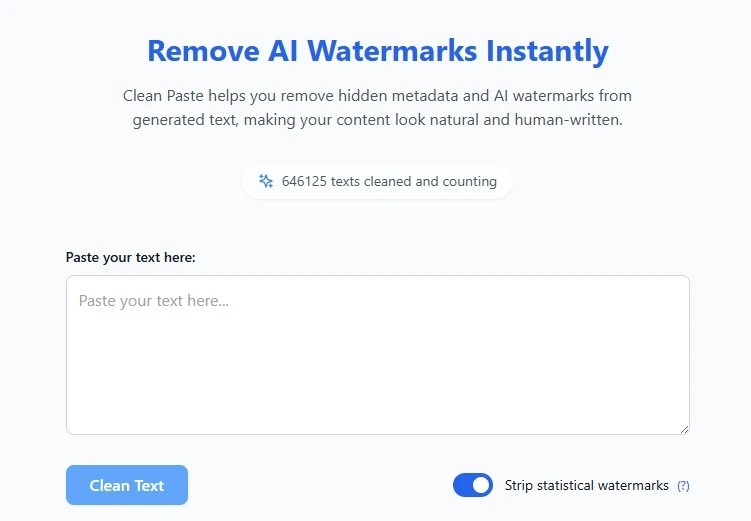Click the white knob of the toggle switch
Screen dimensions: 751x521
click(x=482, y=485)
